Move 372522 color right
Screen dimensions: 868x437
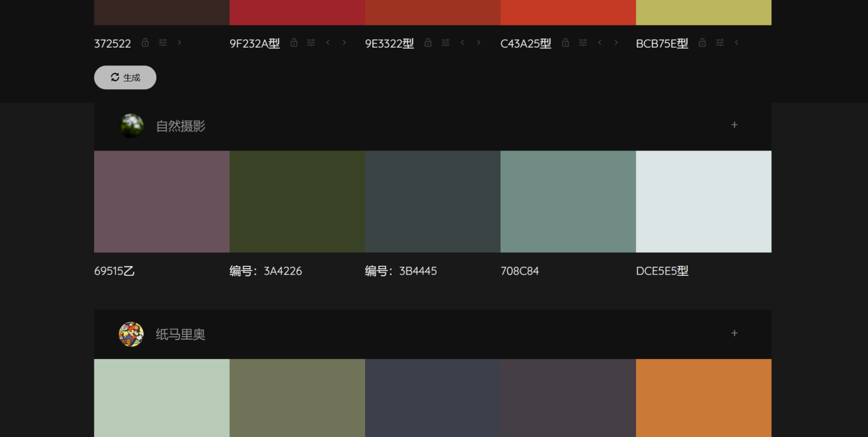point(180,43)
